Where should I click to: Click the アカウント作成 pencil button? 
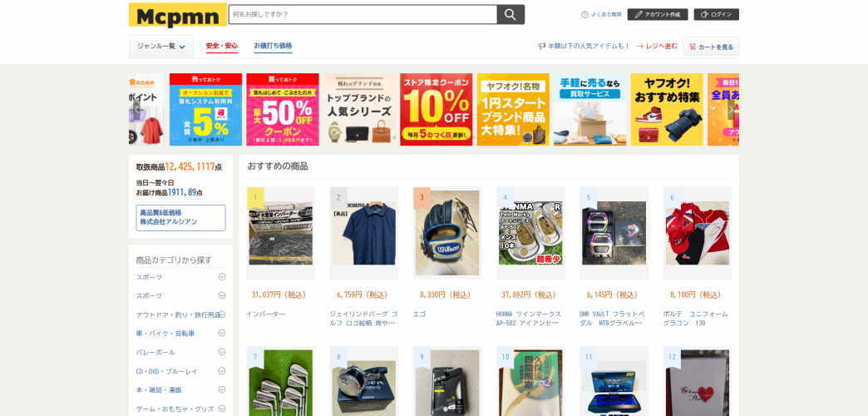point(658,14)
